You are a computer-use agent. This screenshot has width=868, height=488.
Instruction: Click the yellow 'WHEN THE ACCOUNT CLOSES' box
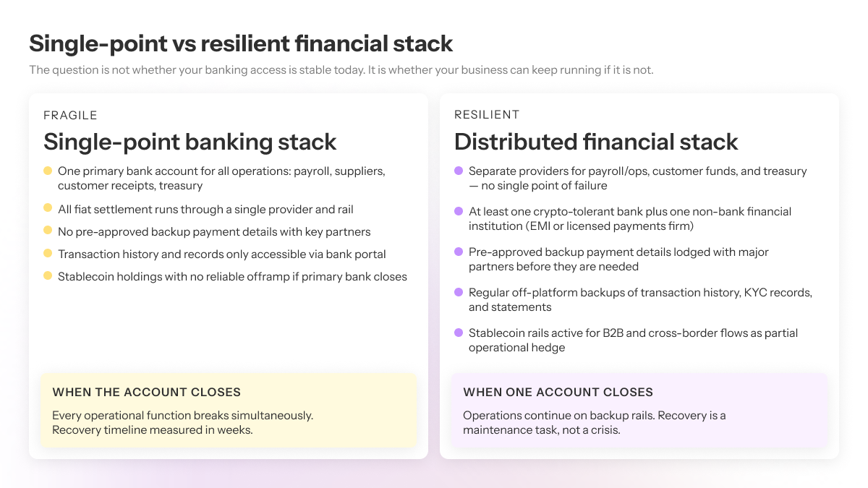click(x=229, y=411)
